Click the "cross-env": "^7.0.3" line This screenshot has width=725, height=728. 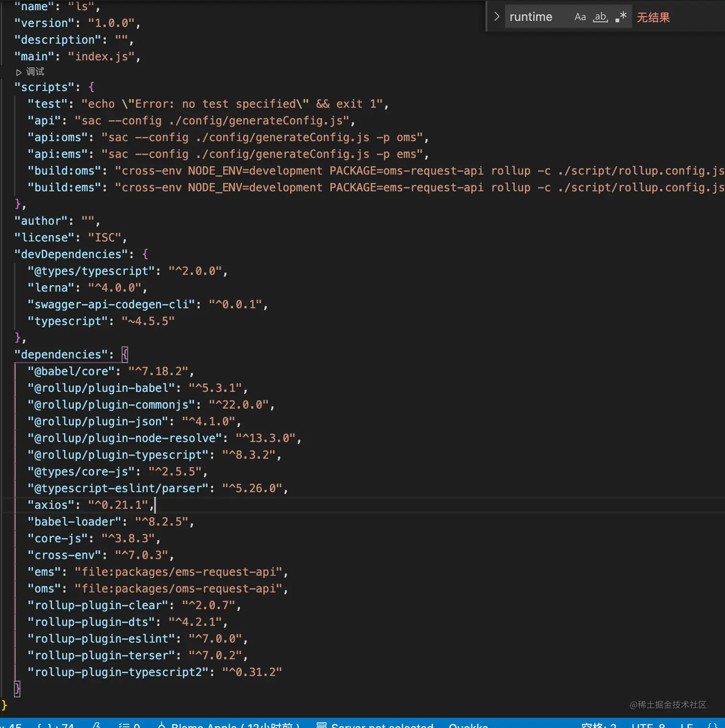pos(101,555)
